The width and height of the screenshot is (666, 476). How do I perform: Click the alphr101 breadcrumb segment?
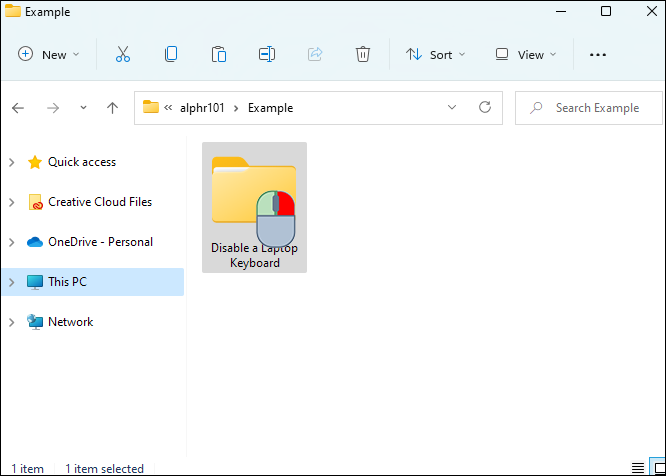[202, 108]
